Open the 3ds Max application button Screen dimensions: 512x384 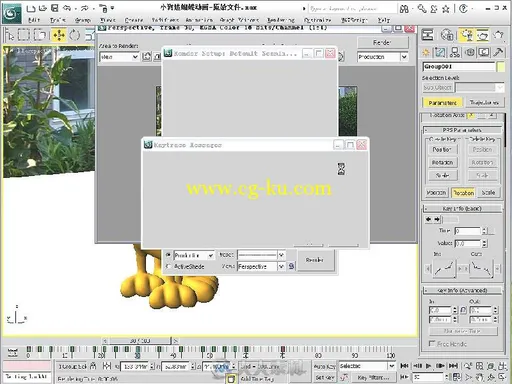tap(11, 13)
